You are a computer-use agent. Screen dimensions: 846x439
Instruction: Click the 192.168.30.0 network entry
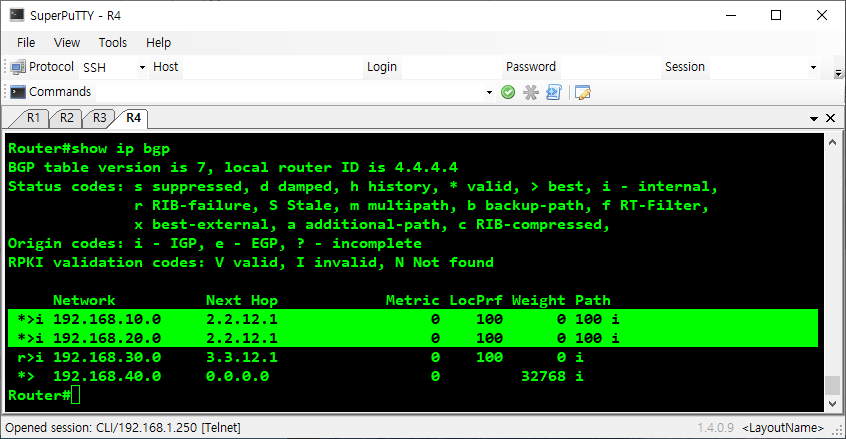107,357
